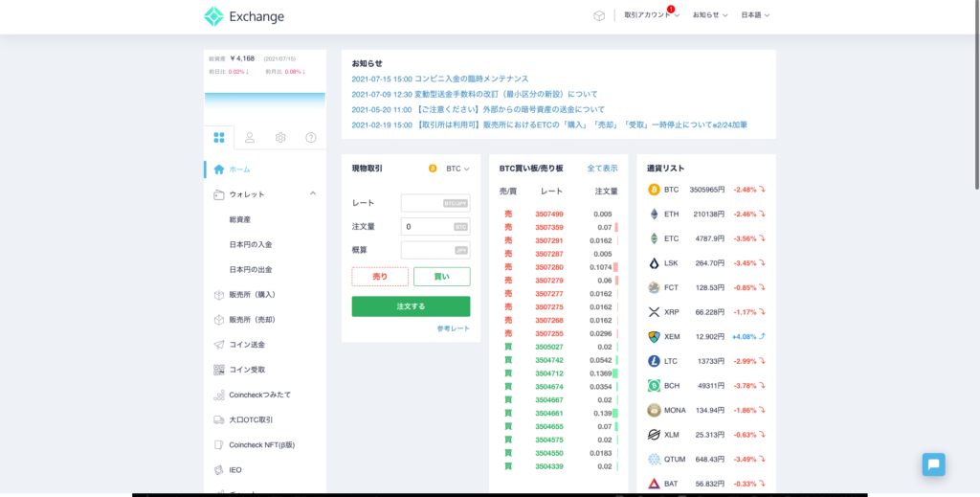980x497 pixels.
Task: Go to コイン送金 in sidebar
Action: point(247,345)
